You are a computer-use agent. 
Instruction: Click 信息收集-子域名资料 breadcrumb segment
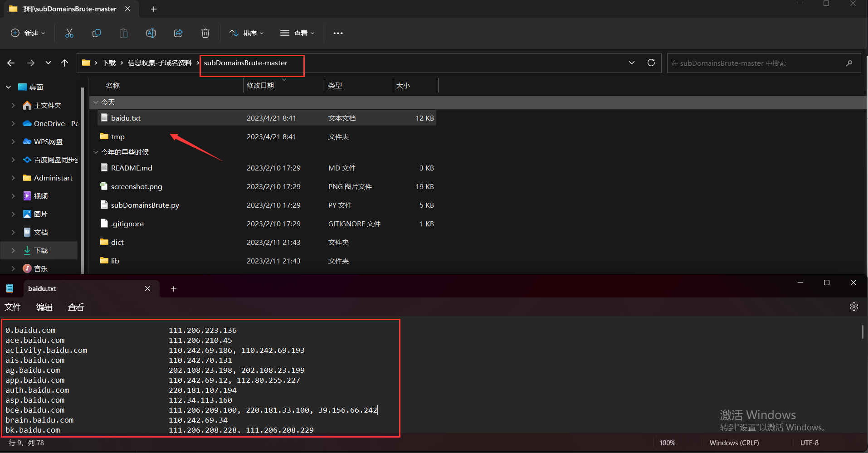(160, 63)
